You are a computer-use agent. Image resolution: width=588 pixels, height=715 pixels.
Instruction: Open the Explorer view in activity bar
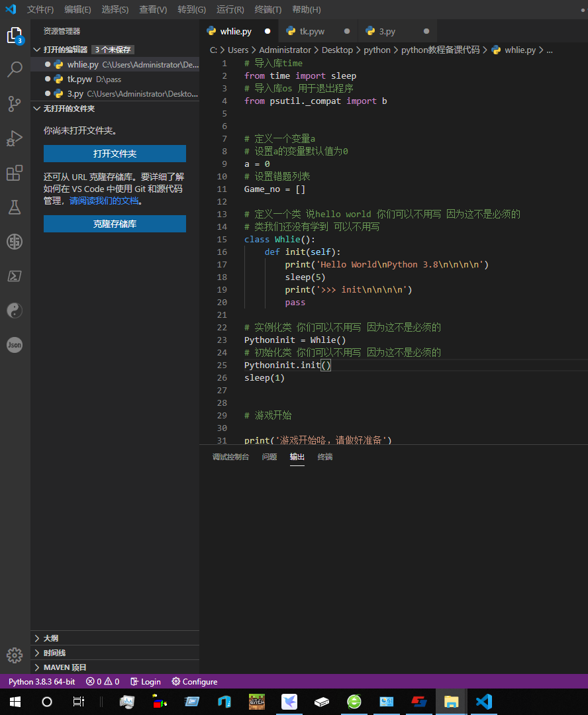point(15,36)
